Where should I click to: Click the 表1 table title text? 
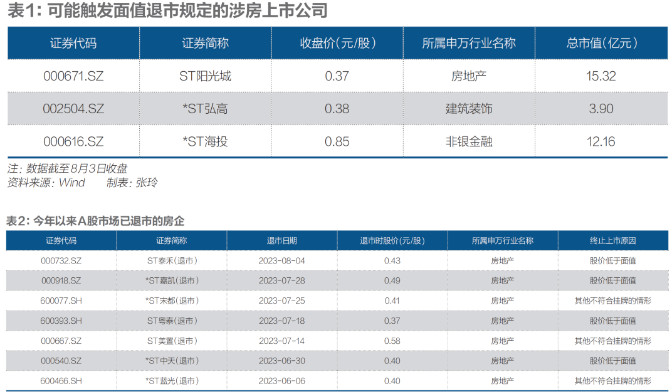point(168,11)
